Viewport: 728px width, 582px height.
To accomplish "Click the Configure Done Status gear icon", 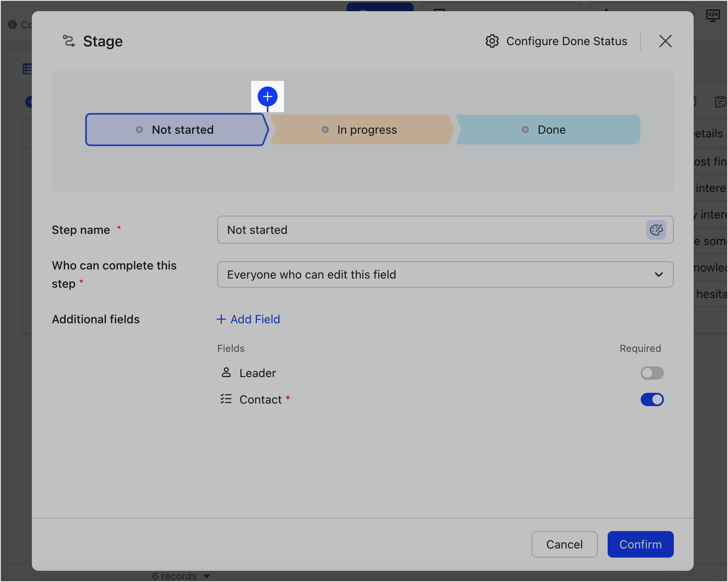I will click(492, 41).
